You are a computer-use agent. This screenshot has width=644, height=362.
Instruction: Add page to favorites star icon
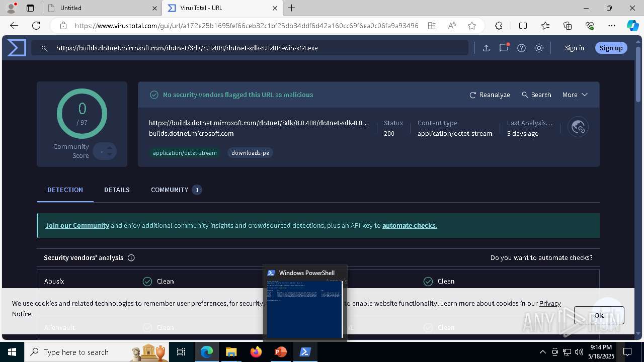click(x=471, y=26)
